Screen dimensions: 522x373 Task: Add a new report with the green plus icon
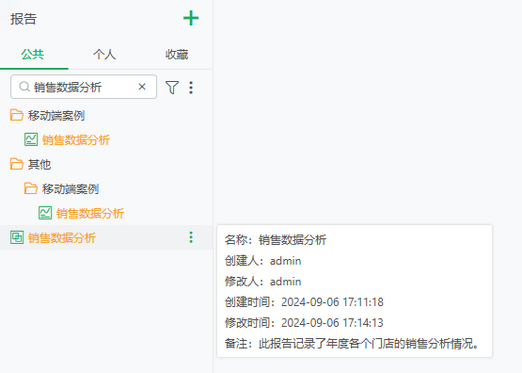tap(191, 18)
